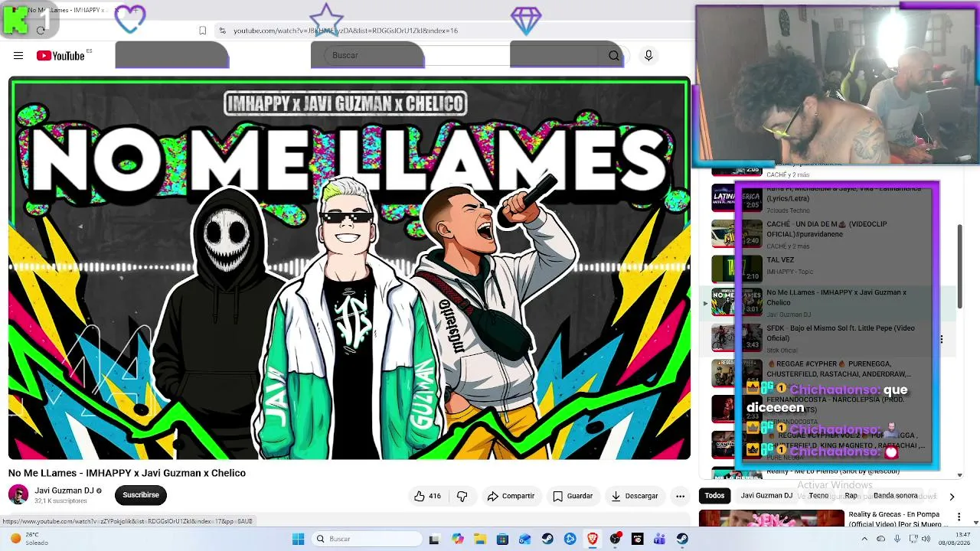Screen dimensions: 980x551
Task: Open Brave browser from the taskbar
Action: pyautogui.click(x=592, y=539)
